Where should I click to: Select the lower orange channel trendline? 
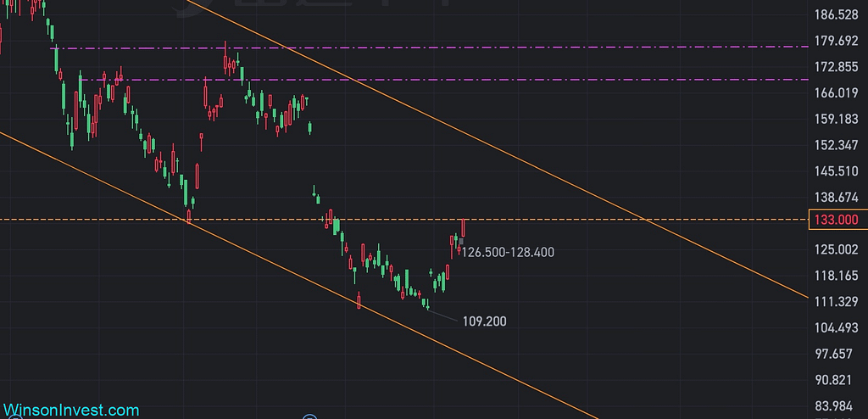(x=254, y=252)
